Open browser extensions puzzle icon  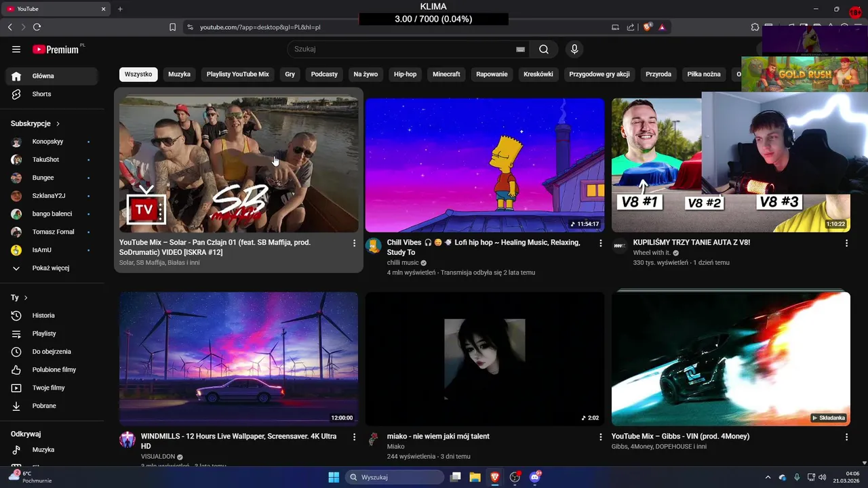pyautogui.click(x=755, y=27)
